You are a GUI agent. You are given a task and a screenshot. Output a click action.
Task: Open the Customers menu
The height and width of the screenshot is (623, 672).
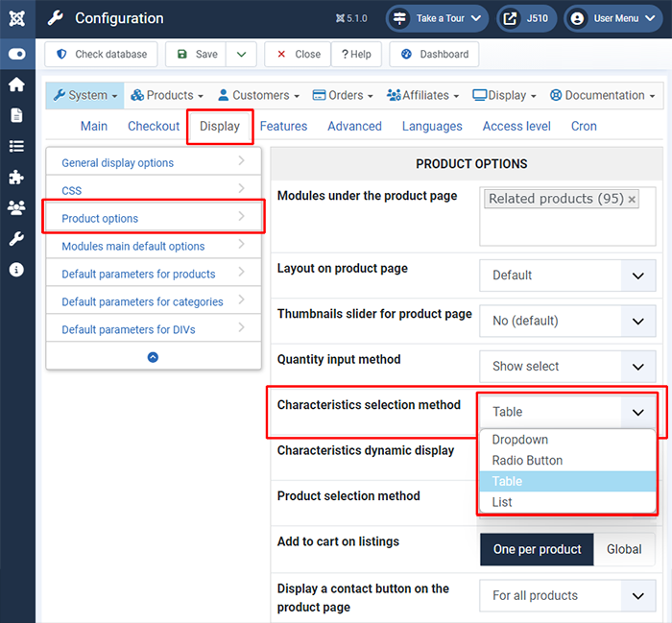[x=258, y=95]
